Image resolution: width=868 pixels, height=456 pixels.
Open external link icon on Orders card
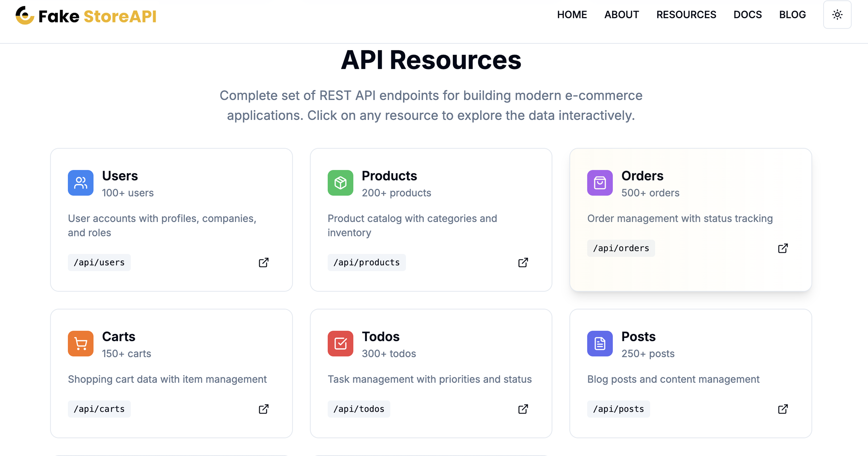pyautogui.click(x=783, y=248)
